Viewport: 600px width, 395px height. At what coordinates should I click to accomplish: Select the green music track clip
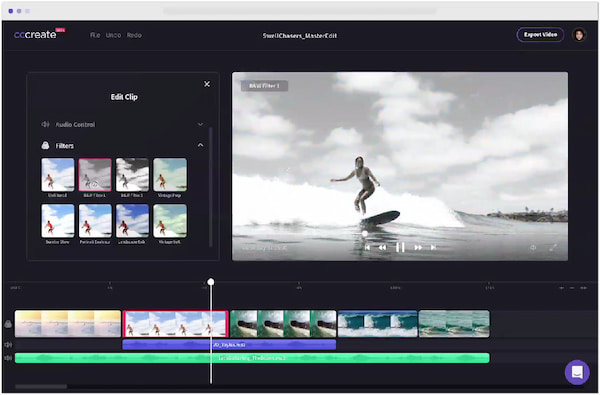coord(252,358)
